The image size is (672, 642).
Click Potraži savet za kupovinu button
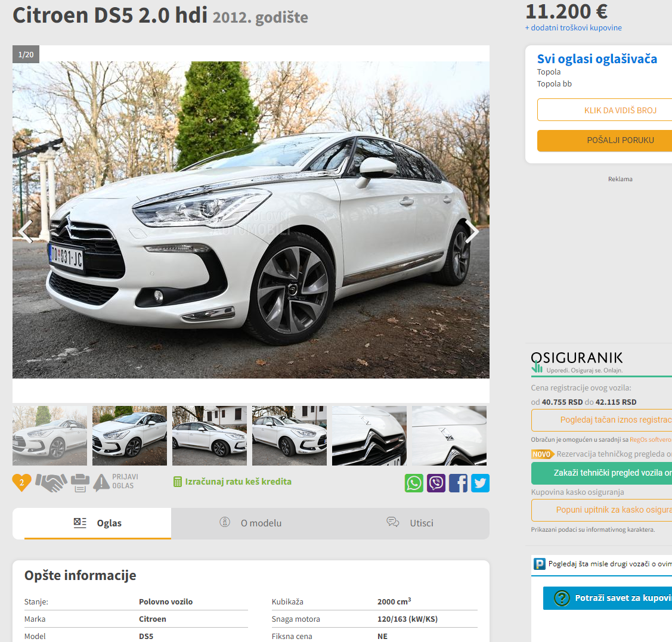(608, 598)
